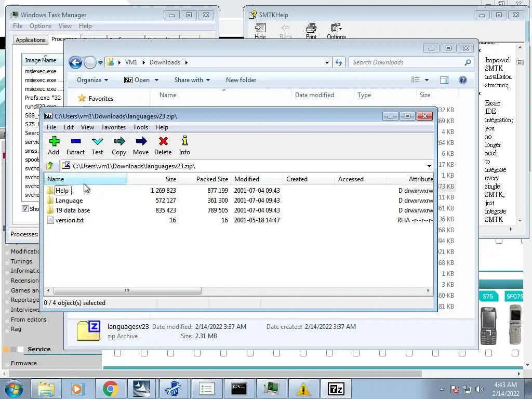Click the browser page horizontal scrollbar
Viewport: 532px width, 399px height.
pyautogui.click(x=215, y=374)
